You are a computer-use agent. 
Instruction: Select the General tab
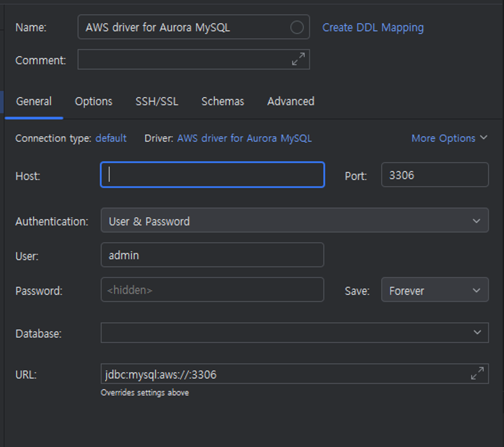point(34,102)
